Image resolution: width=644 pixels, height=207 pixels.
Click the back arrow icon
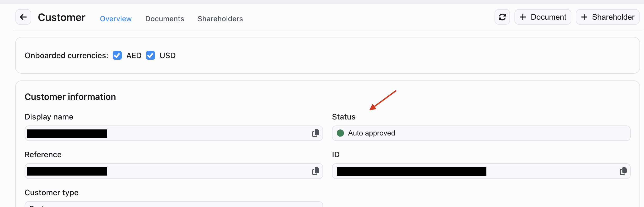tap(23, 17)
